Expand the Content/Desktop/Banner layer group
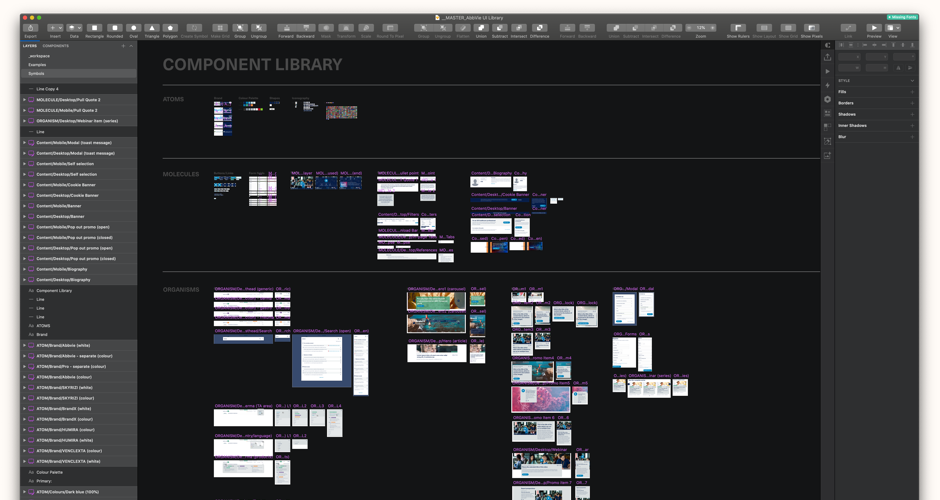The height and width of the screenshot is (500, 940). 24,217
